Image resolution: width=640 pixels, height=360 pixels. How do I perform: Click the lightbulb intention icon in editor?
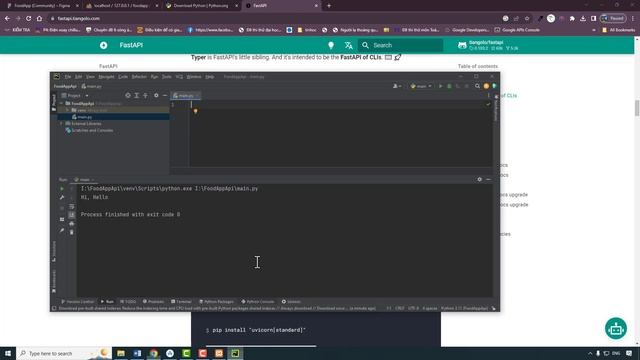click(x=196, y=111)
